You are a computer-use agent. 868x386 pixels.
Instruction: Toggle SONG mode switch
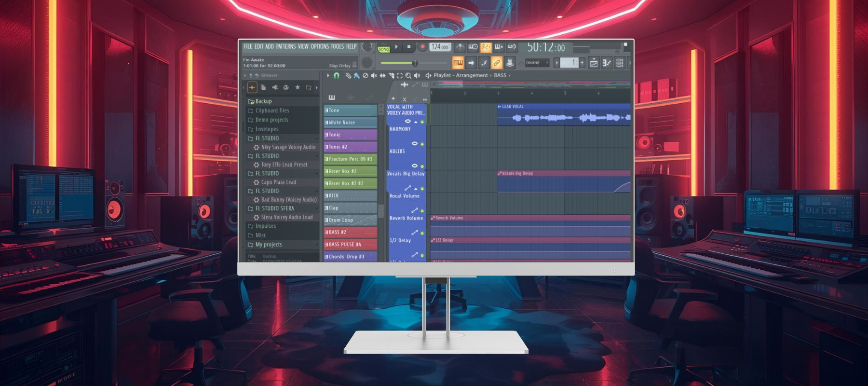[x=384, y=49]
